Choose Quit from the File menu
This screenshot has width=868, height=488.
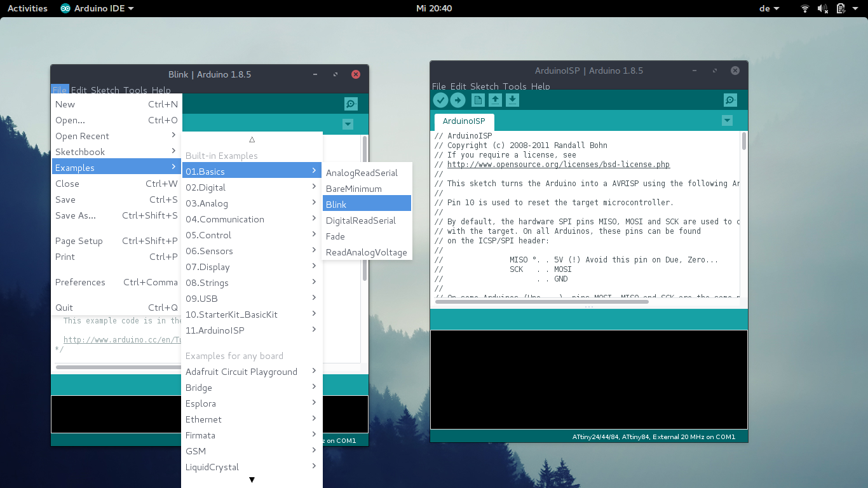(x=116, y=308)
